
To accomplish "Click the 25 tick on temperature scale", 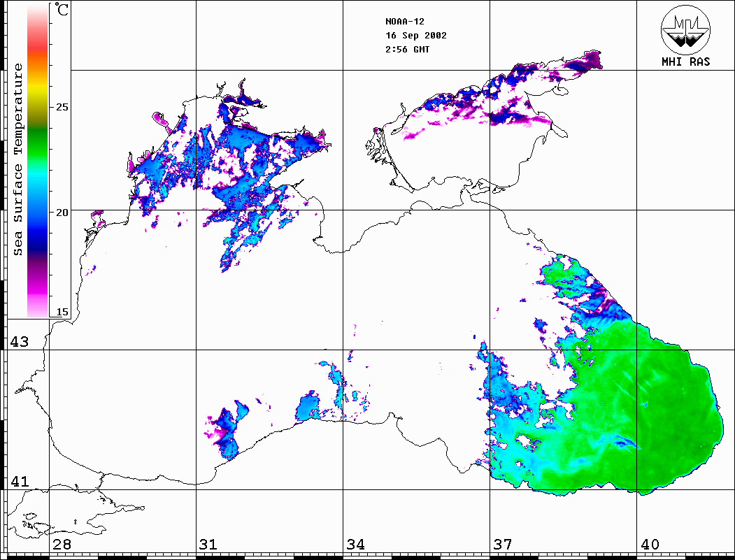I will coord(62,107).
